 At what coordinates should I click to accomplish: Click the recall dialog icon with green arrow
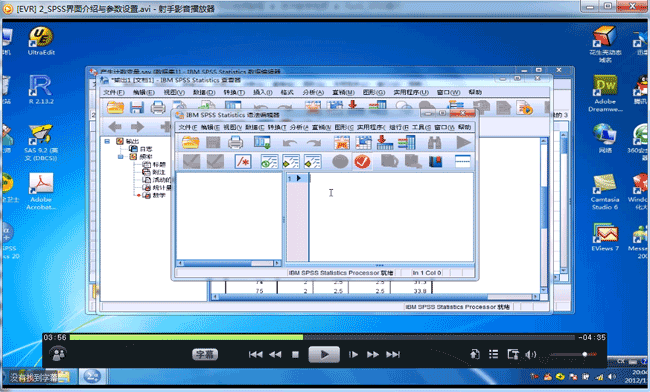[x=262, y=143]
